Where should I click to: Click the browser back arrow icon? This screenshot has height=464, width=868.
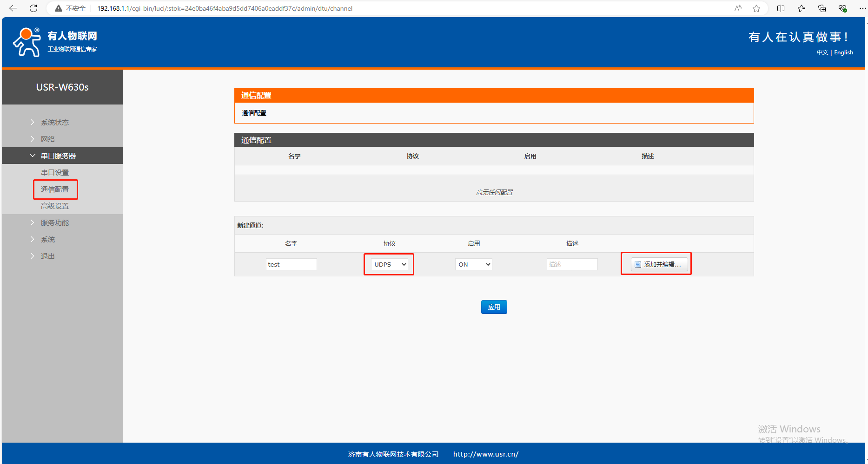[x=13, y=8]
